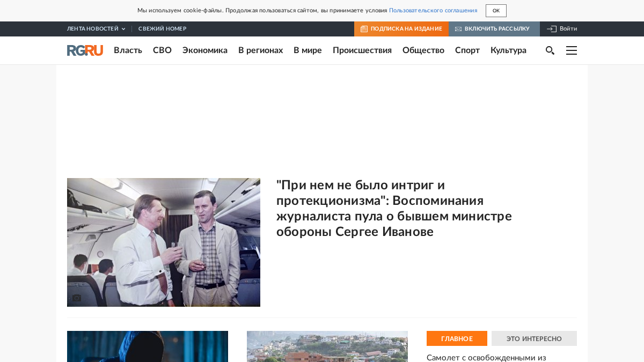
Task: Click the airplane photo of two men
Action: tap(164, 242)
